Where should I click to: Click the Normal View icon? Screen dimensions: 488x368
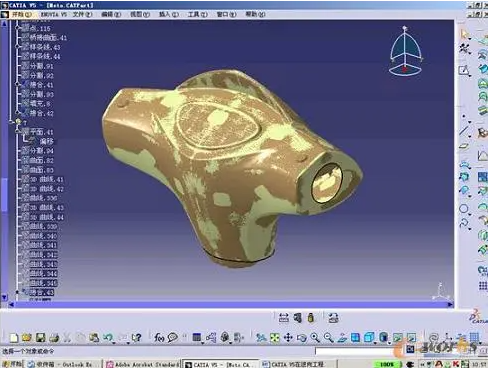(342, 338)
